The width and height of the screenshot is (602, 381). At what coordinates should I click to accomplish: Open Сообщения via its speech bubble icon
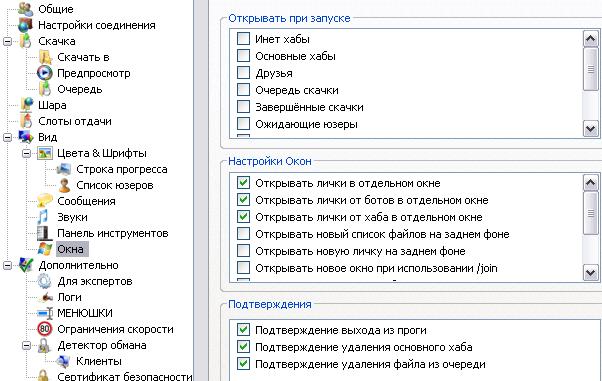click(x=45, y=200)
